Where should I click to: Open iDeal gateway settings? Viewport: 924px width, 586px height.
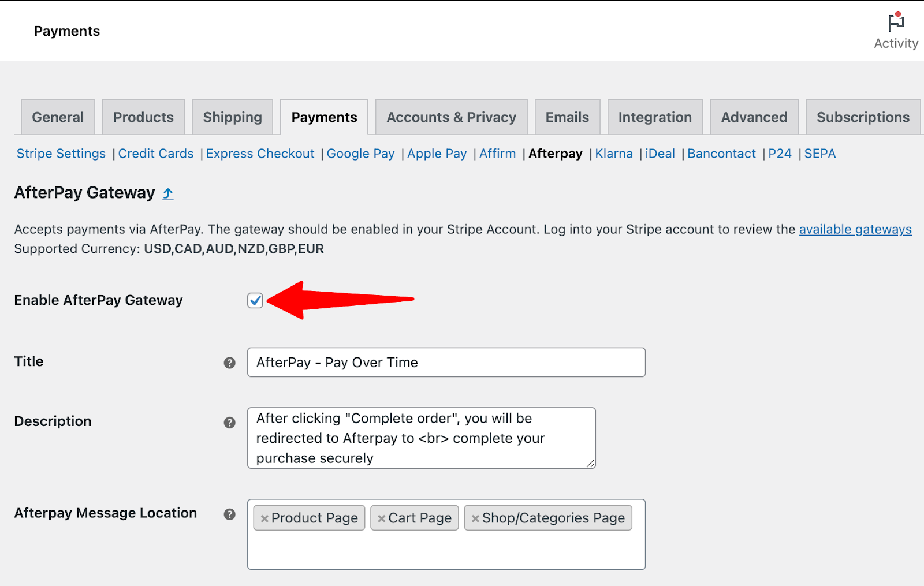click(x=660, y=154)
